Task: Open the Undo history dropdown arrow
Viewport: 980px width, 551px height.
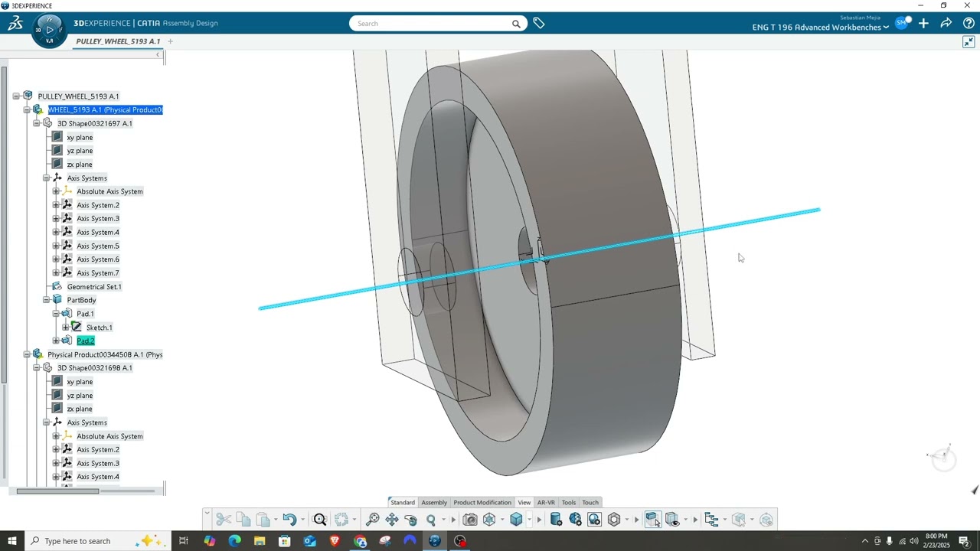Action: pyautogui.click(x=302, y=520)
